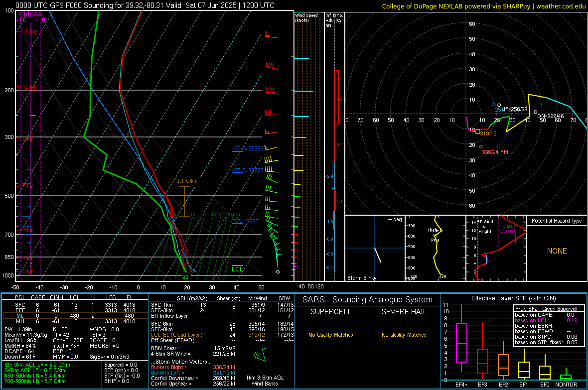Click the SFC parcel row label

pyautogui.click(x=20, y=305)
